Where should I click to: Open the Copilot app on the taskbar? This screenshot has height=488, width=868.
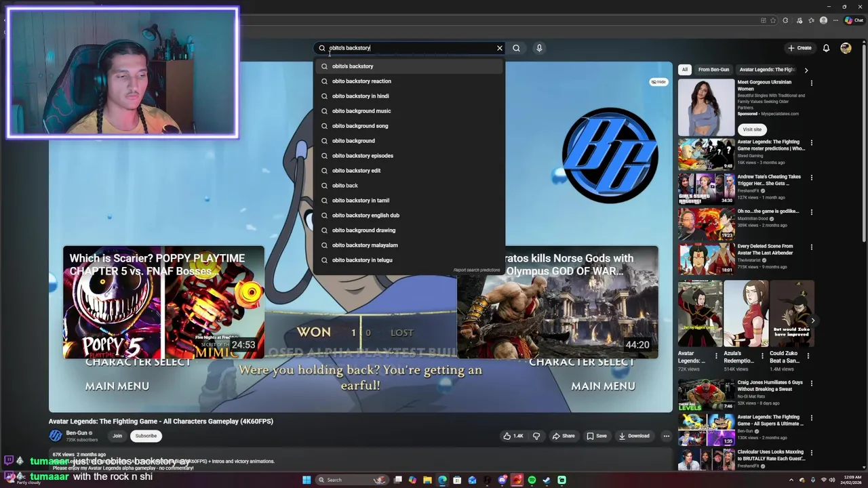[x=412, y=480]
